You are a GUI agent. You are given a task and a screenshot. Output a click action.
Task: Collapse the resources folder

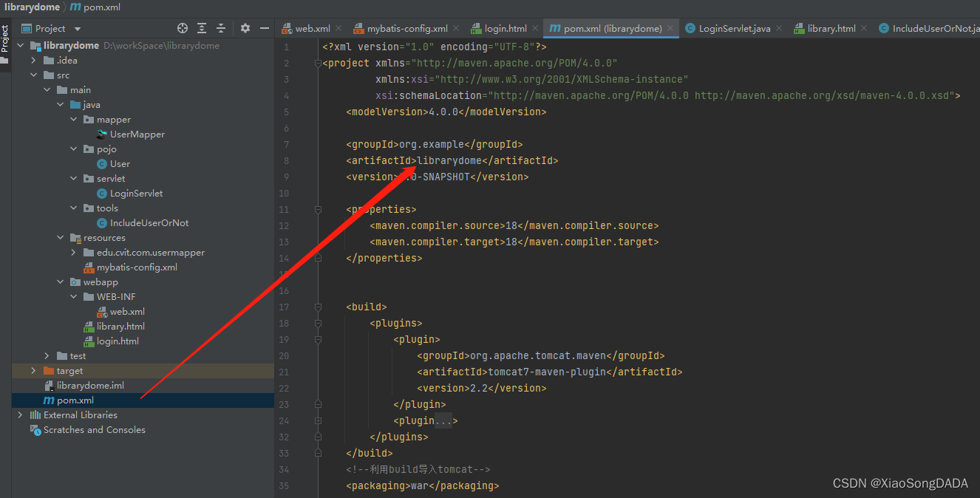[61, 238]
